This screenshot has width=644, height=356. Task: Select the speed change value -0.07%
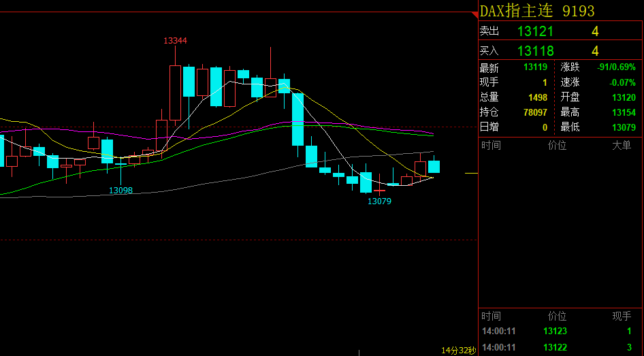[x=622, y=82]
